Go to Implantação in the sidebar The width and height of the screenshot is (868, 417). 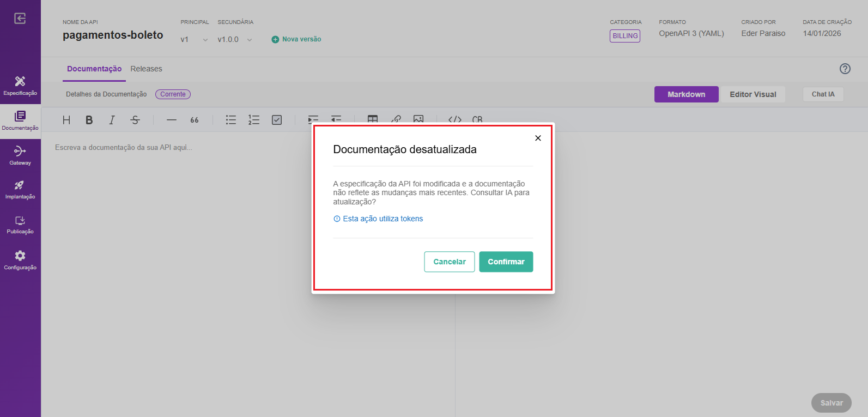(x=20, y=190)
